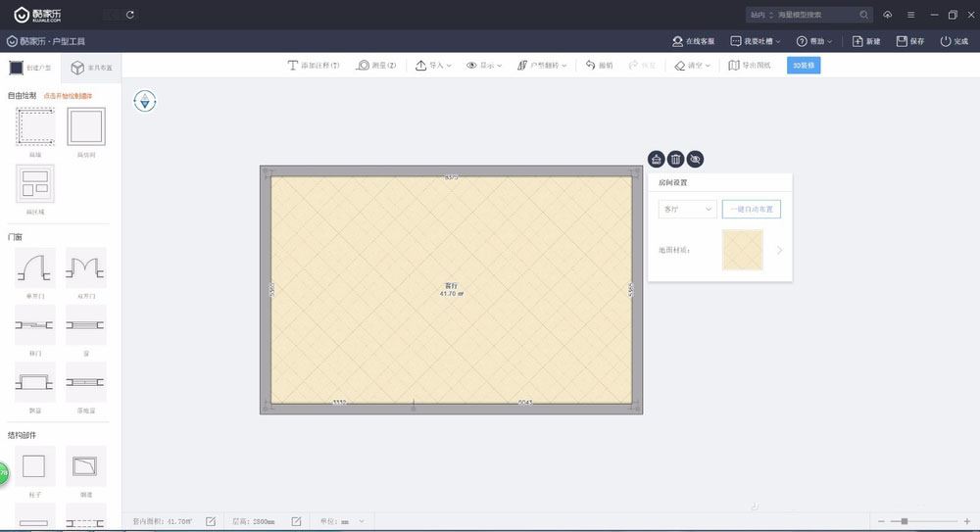Add the column (柱子) structural component
Image resolution: width=980 pixels, height=532 pixels.
point(35,466)
